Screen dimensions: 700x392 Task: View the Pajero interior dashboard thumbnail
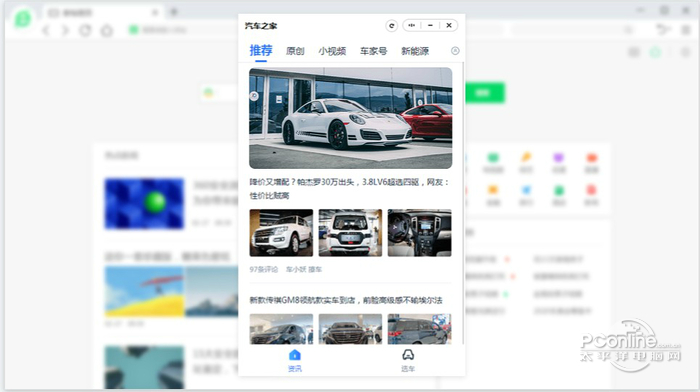click(419, 233)
